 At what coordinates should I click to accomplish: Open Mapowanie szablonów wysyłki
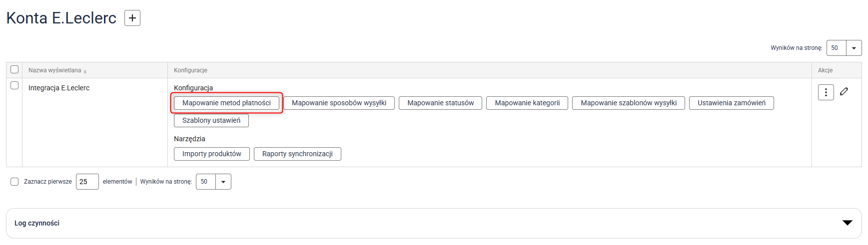(x=628, y=103)
